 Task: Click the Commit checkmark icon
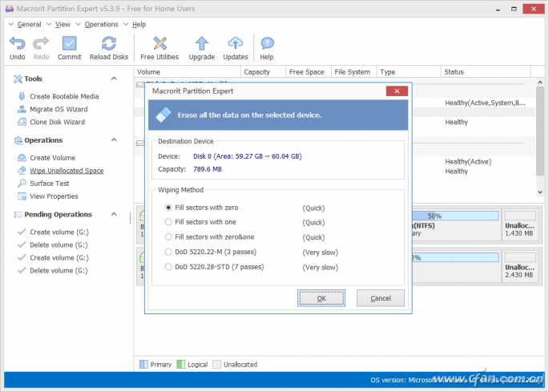(69, 43)
